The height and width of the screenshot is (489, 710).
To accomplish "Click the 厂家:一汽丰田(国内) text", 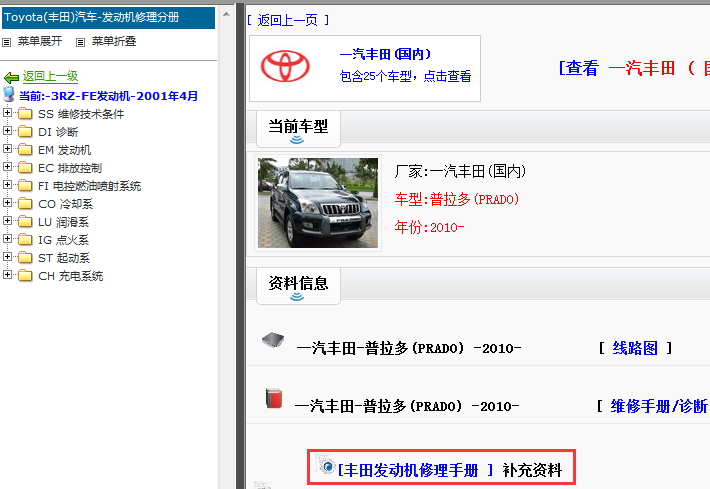I will point(460,172).
